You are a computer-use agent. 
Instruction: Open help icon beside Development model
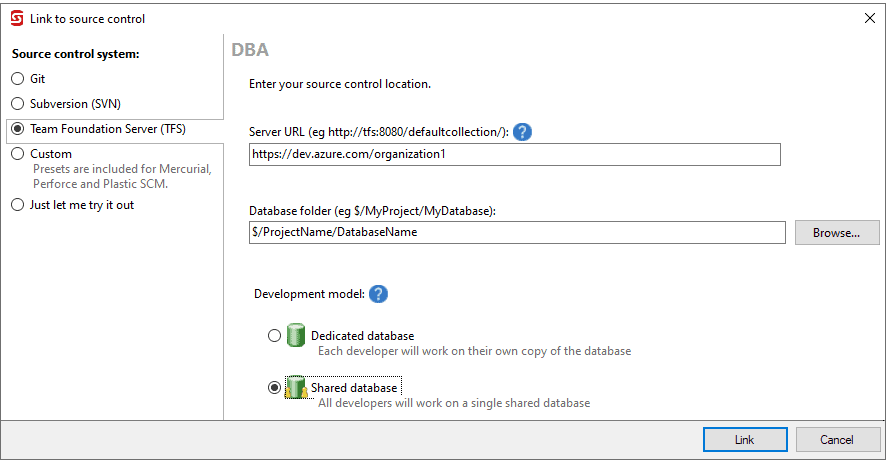pos(378,294)
